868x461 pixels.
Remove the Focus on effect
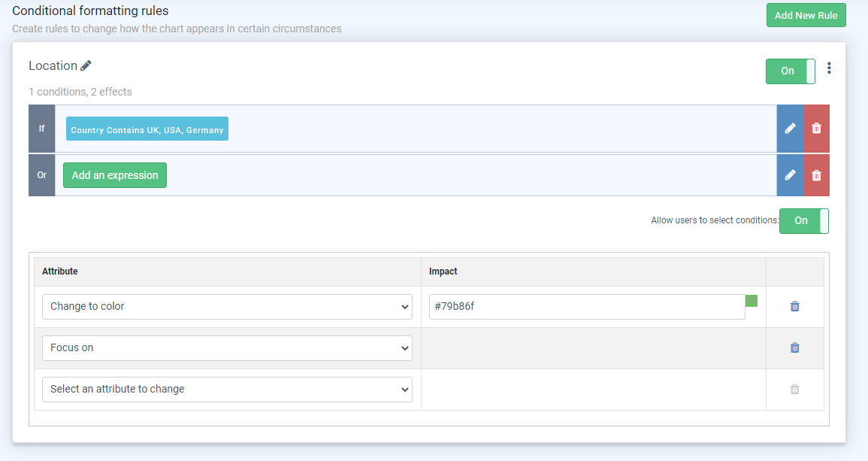(x=794, y=348)
